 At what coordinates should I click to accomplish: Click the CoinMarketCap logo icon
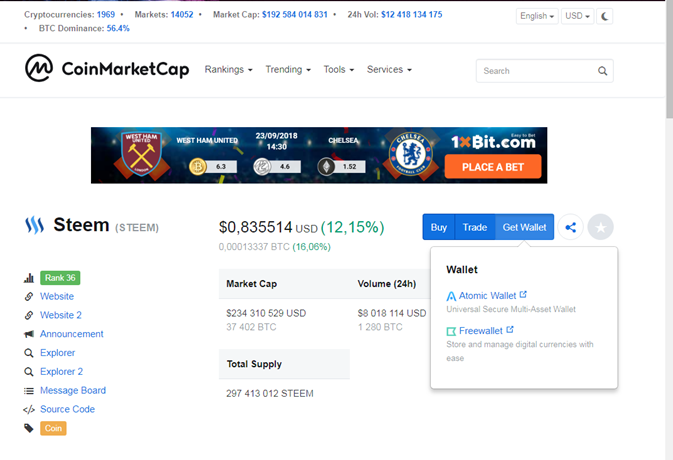[x=39, y=68]
